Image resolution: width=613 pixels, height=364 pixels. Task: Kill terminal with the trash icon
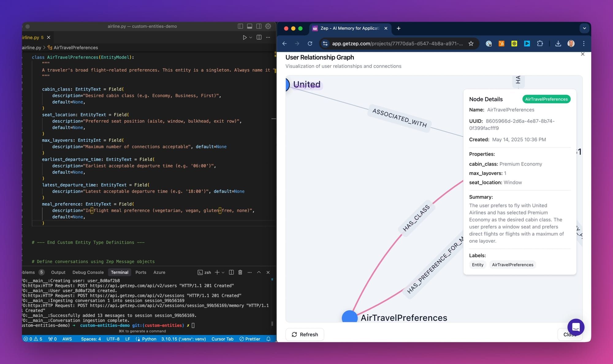click(x=240, y=272)
